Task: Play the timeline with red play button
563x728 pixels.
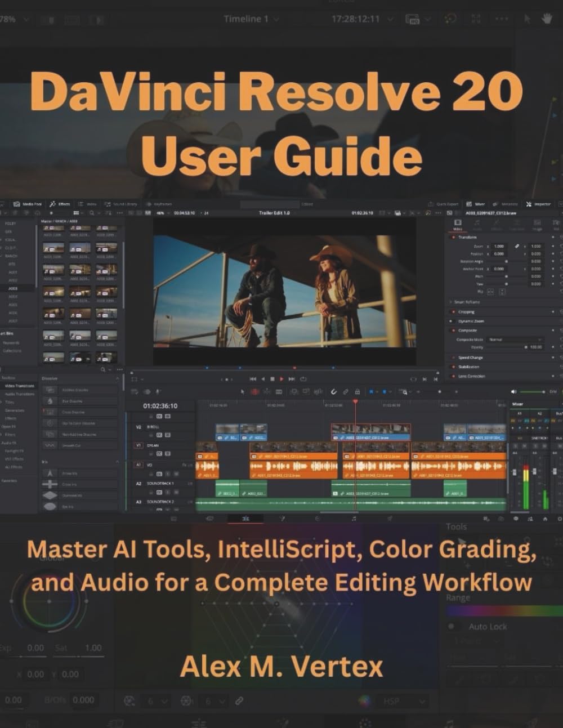Action: [x=281, y=379]
